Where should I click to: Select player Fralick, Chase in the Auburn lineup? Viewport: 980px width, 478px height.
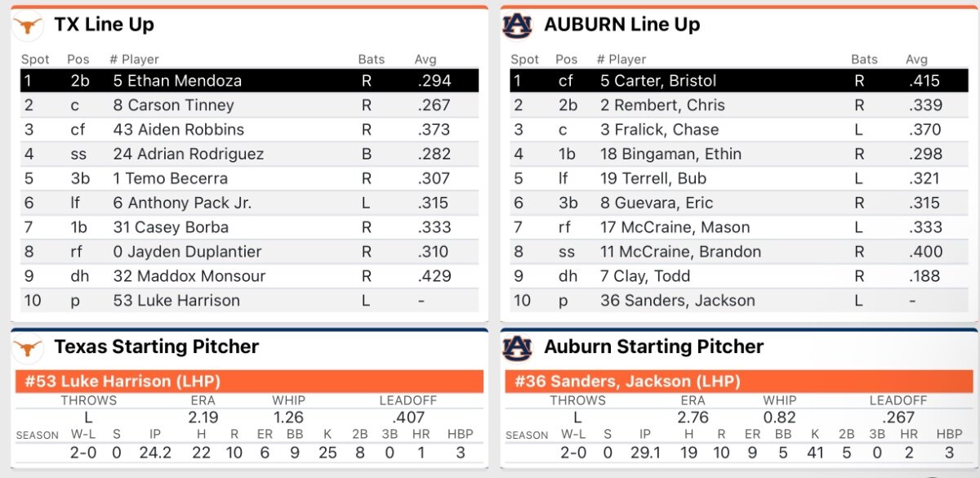[x=659, y=130]
